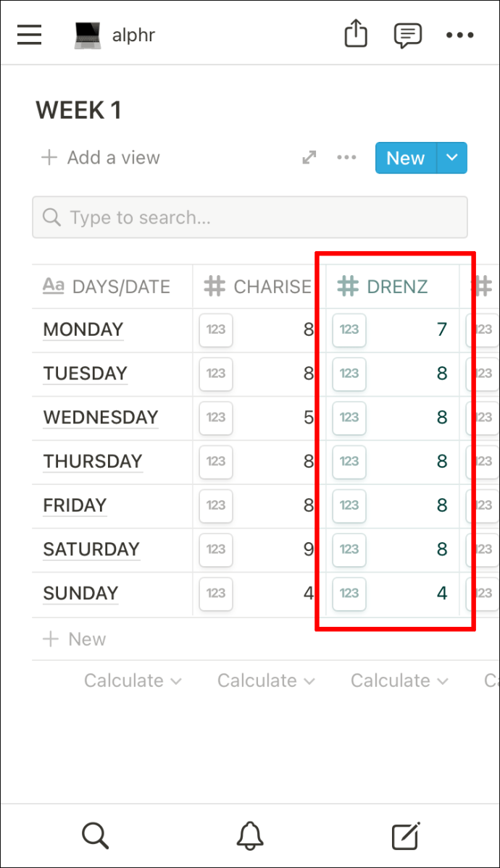Open the page three-dot options menu
This screenshot has height=868, width=500.
(x=459, y=35)
